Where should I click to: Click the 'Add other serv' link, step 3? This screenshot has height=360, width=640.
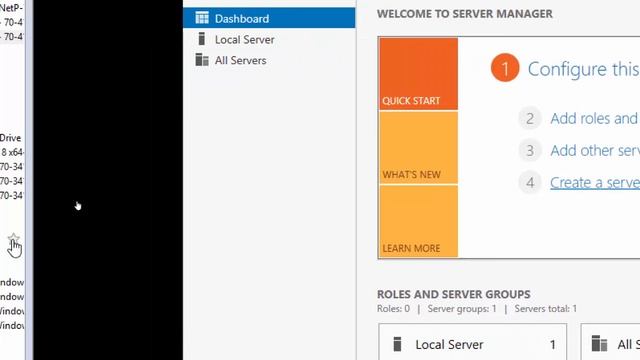(x=595, y=151)
